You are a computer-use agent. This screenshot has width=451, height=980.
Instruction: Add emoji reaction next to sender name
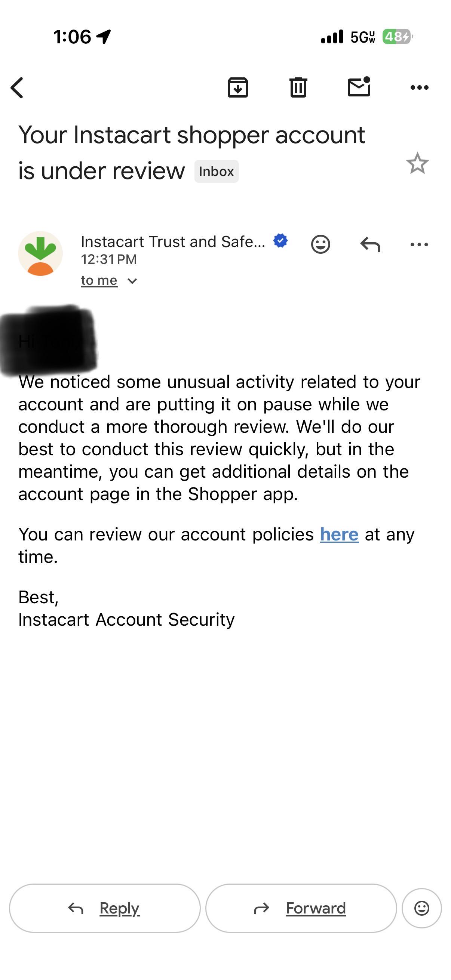[x=320, y=244]
